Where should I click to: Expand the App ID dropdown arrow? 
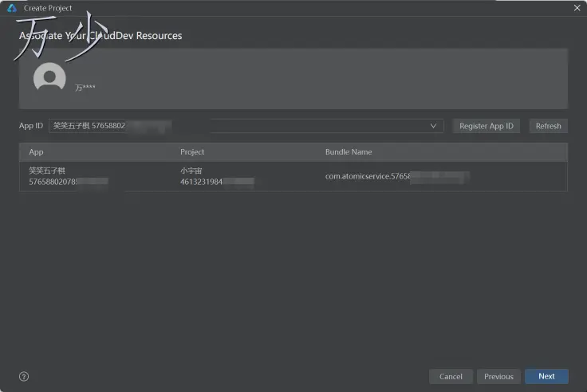coord(434,126)
